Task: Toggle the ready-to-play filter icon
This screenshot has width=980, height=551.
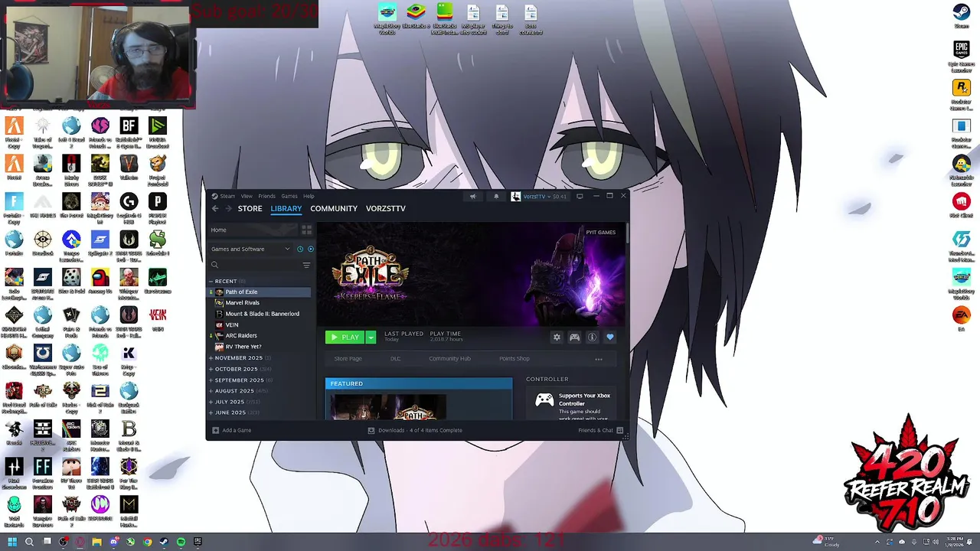Action: [310, 249]
